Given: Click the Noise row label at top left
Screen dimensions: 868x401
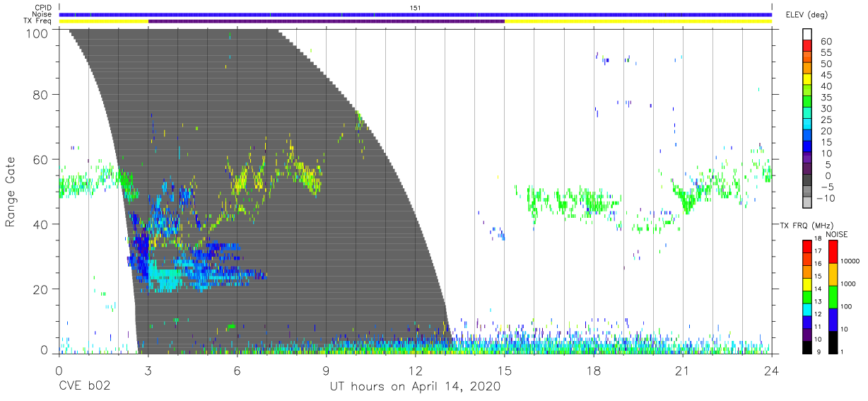Looking at the screenshot, I should coord(42,14).
